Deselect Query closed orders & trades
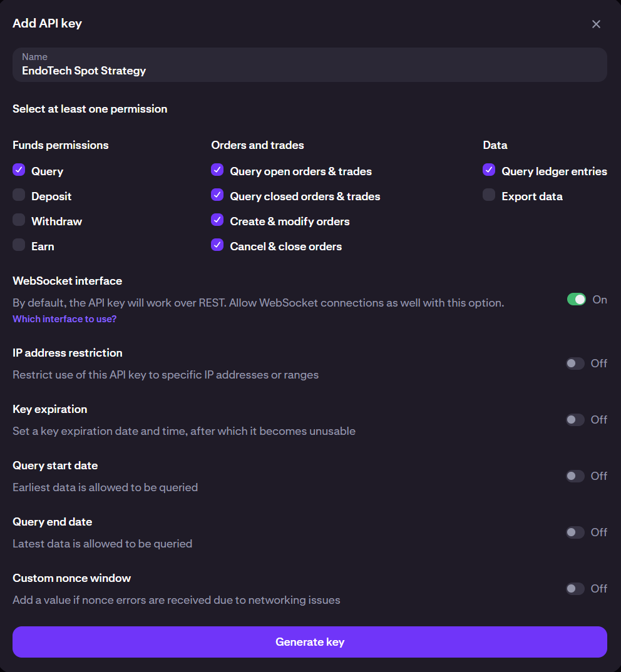The height and width of the screenshot is (672, 621). 217,195
